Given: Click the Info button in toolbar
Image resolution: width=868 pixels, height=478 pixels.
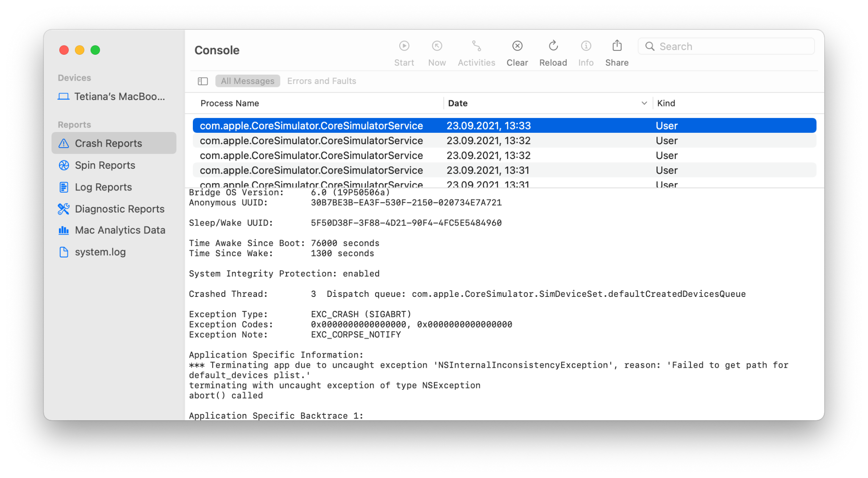Looking at the screenshot, I should pos(585,52).
